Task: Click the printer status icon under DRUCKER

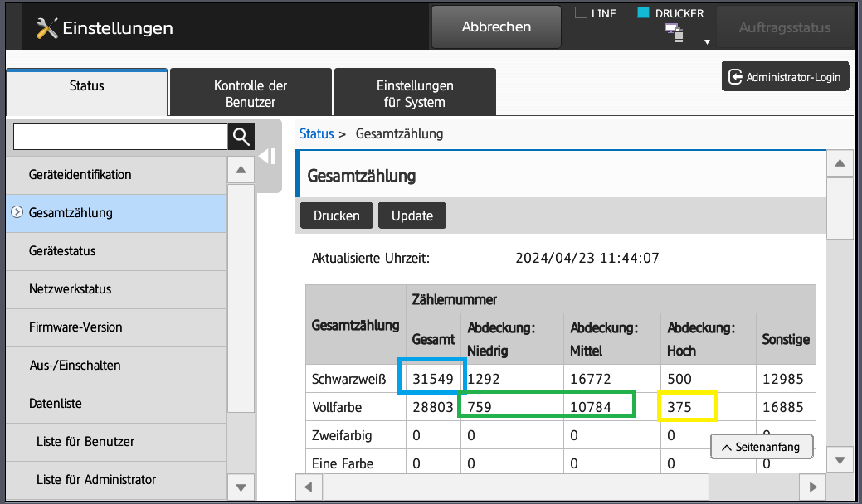Action: pos(673,33)
